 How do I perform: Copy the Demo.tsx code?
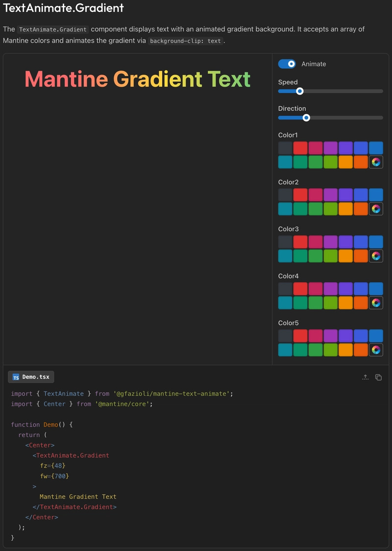coord(378,377)
